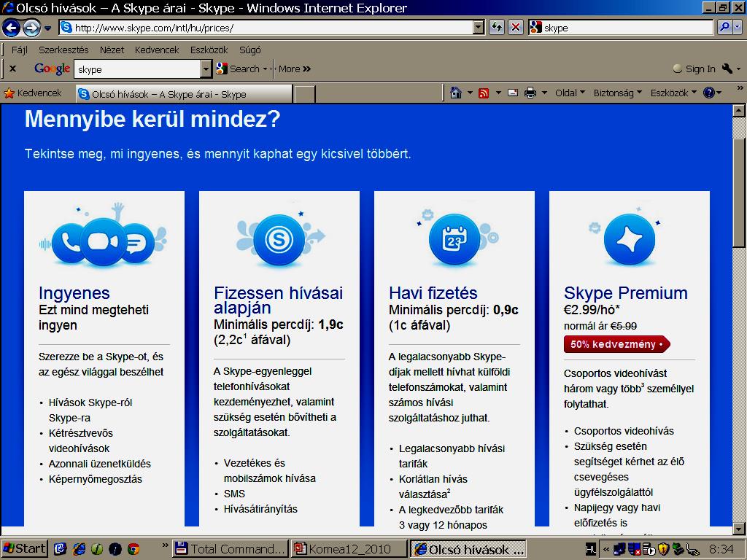Click the Refresh page icon
Image resolution: width=747 pixels, height=560 pixels.
point(497,28)
